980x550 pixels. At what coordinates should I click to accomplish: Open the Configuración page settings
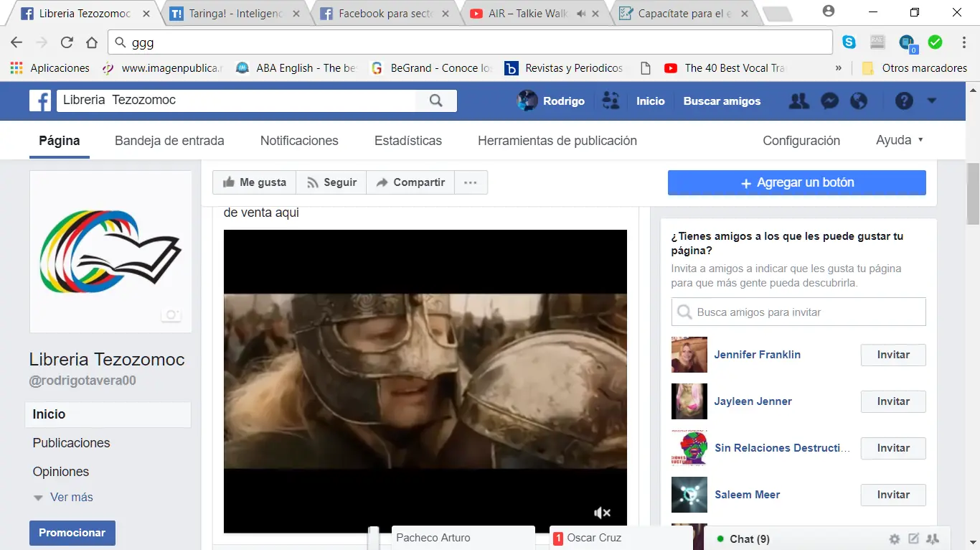[x=801, y=141]
